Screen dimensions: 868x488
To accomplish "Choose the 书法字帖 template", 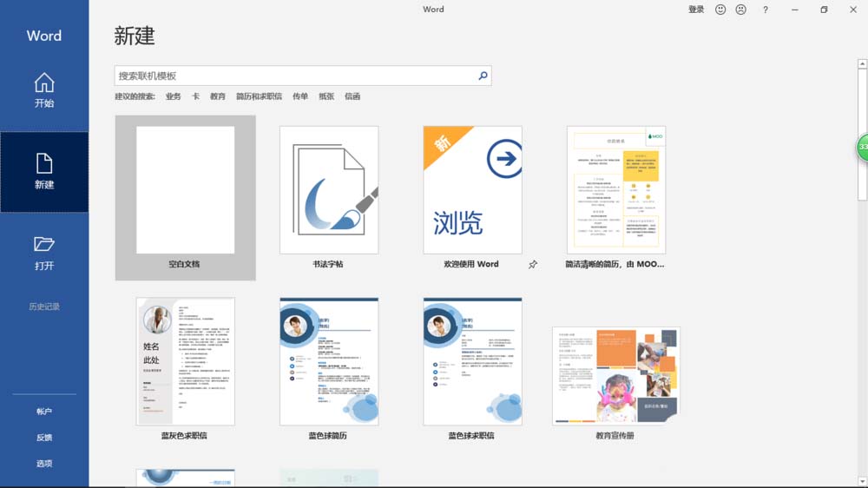I will [x=329, y=197].
